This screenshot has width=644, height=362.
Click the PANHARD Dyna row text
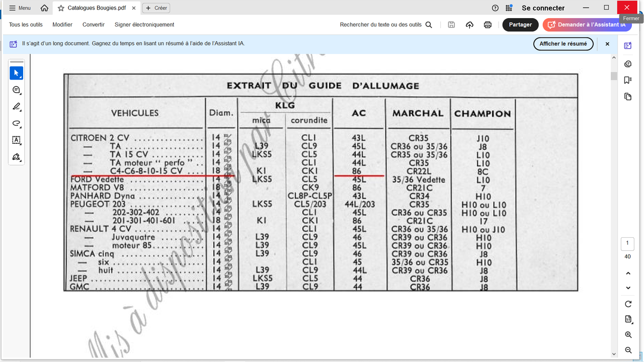[x=103, y=196]
